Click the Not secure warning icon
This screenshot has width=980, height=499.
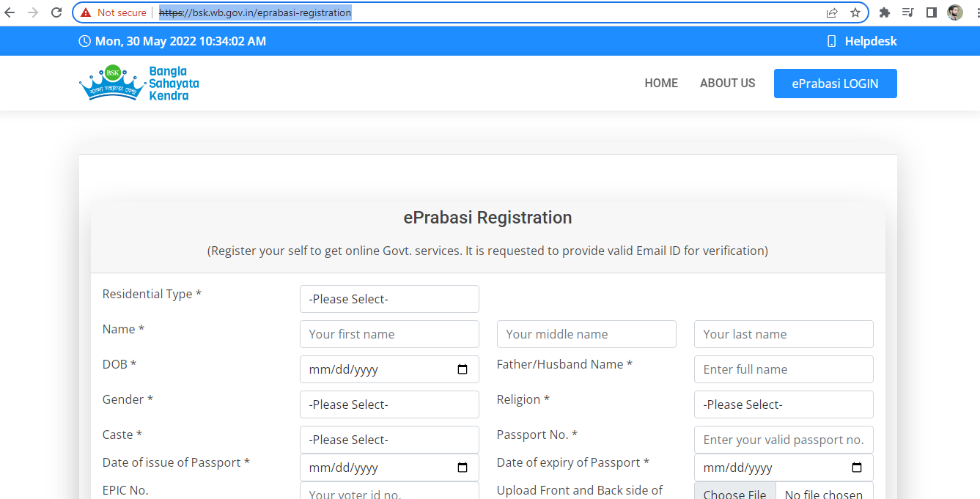pos(86,12)
